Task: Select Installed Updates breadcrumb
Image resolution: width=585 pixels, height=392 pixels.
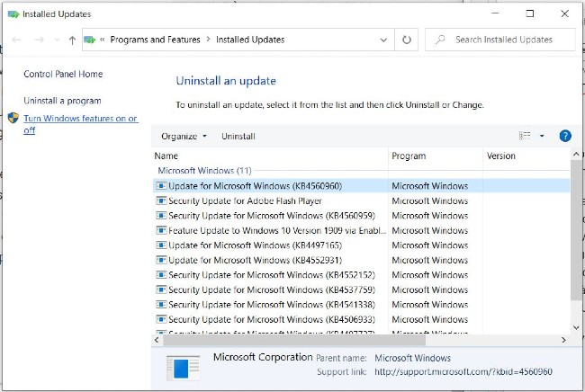Action: (250, 40)
